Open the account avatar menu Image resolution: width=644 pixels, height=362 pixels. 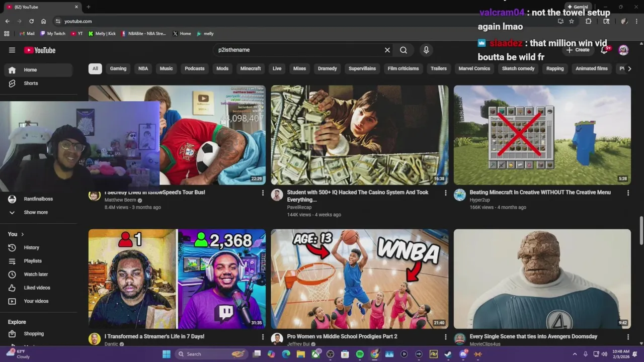(x=623, y=50)
